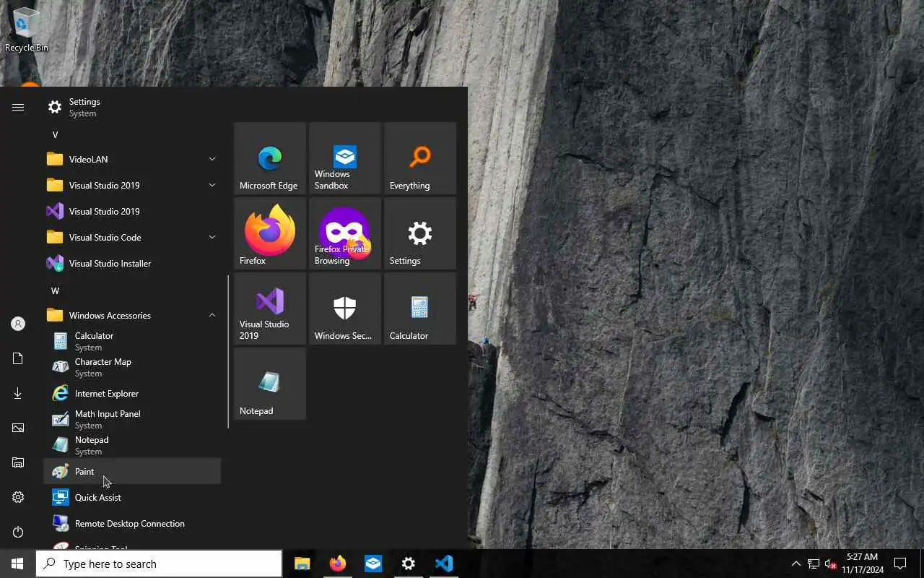Viewport: 924px width, 578px height.
Task: Open Paint from the app list
Action: click(132, 471)
